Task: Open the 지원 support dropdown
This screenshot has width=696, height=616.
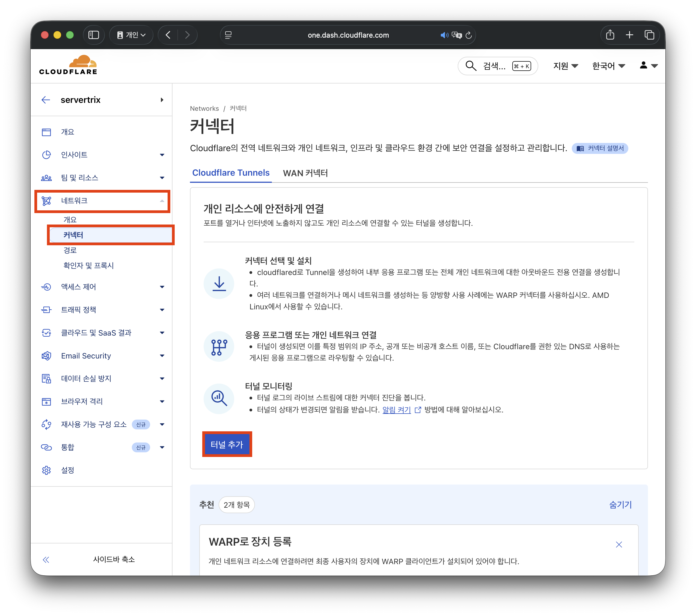Action: click(x=565, y=66)
